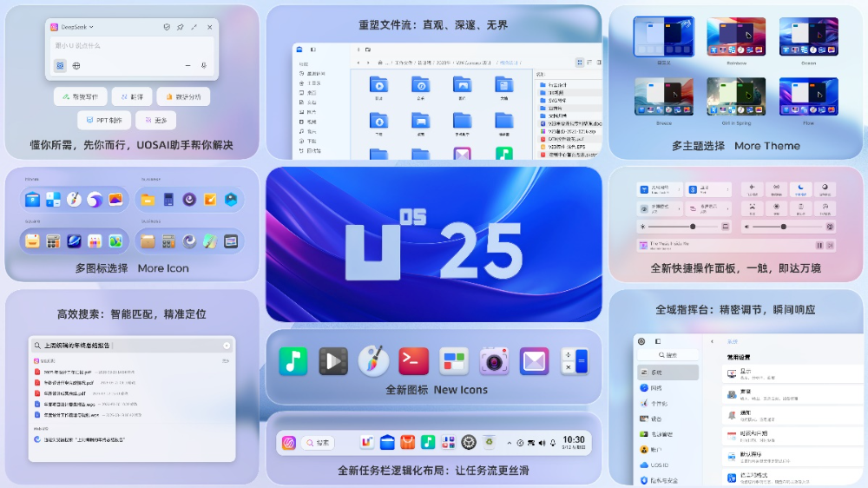This screenshot has height=488, width=868.
Task: Open the Mail envelope app icon
Action: [x=534, y=360]
